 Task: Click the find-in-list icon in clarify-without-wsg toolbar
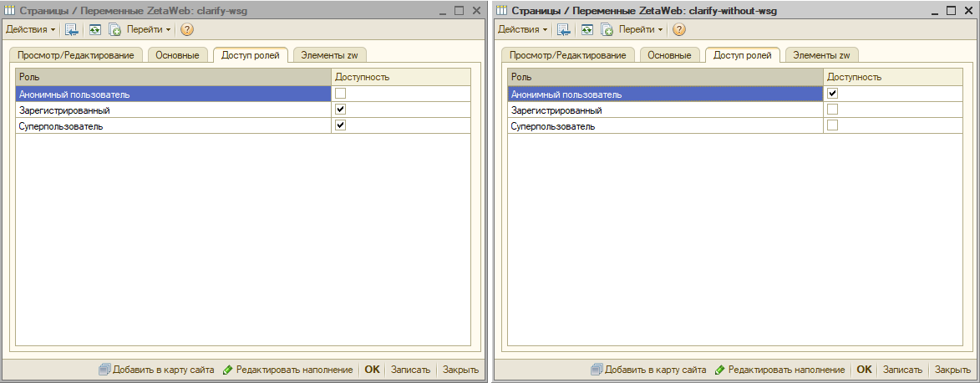tap(564, 29)
